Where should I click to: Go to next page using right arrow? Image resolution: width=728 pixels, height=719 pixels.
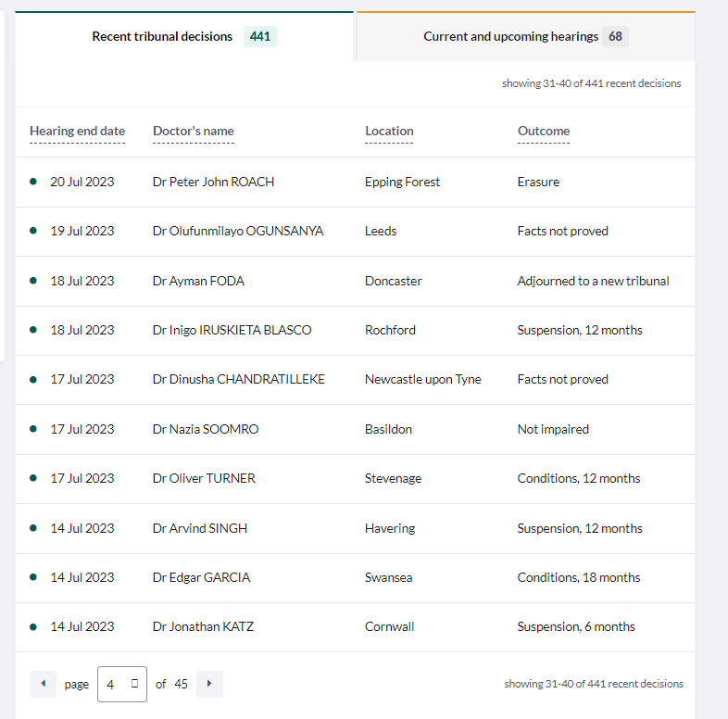(x=209, y=684)
